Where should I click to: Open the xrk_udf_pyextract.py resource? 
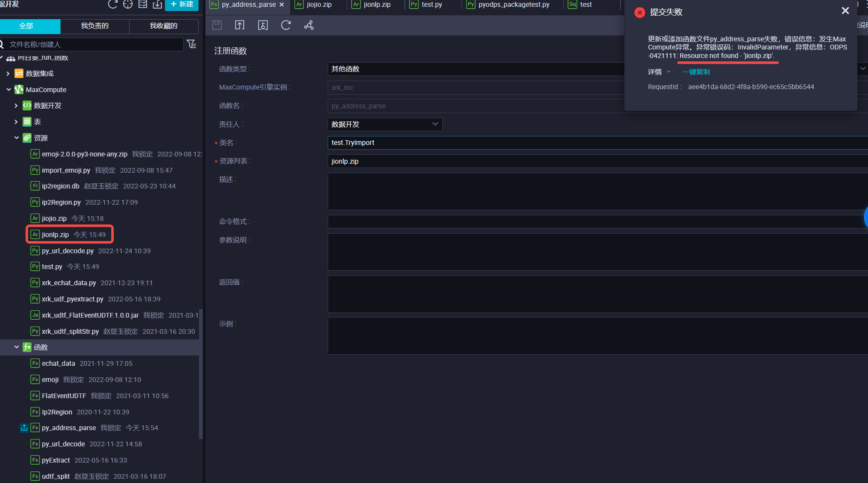(72, 299)
